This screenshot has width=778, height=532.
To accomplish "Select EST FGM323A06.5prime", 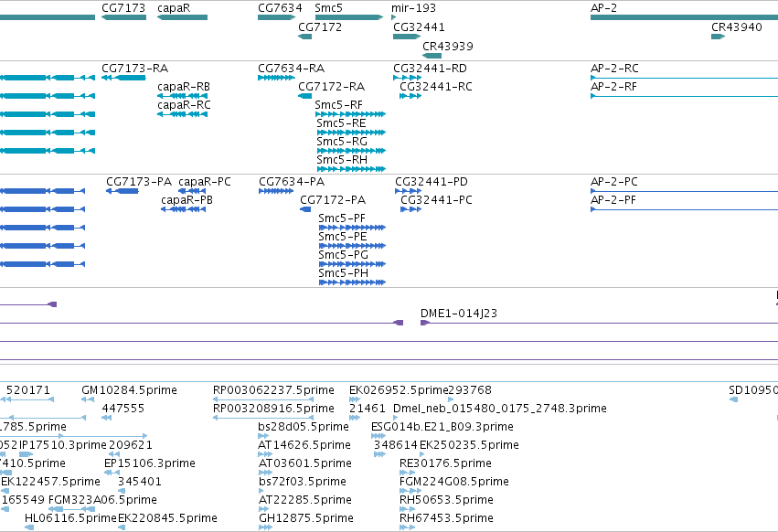I will pos(71,510).
